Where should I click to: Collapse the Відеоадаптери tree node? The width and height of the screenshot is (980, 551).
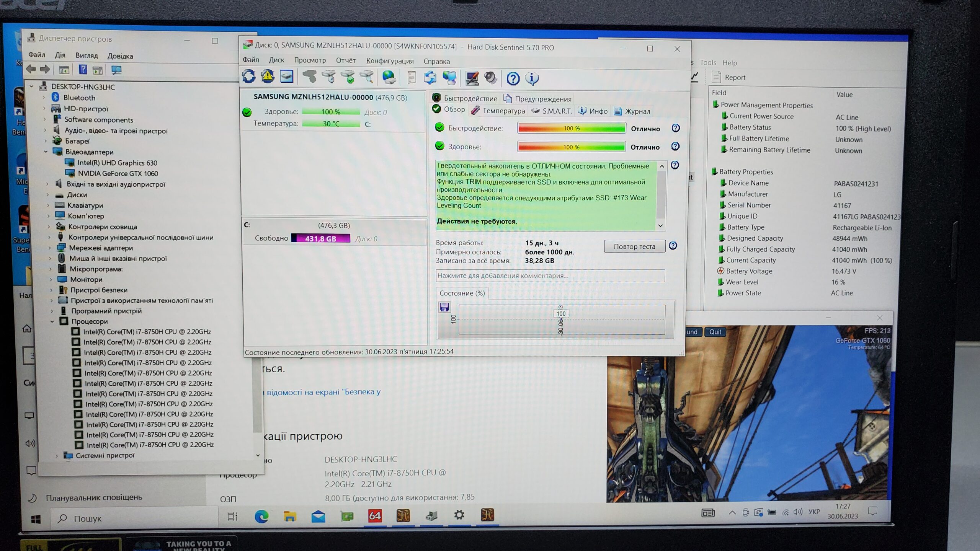click(x=46, y=152)
